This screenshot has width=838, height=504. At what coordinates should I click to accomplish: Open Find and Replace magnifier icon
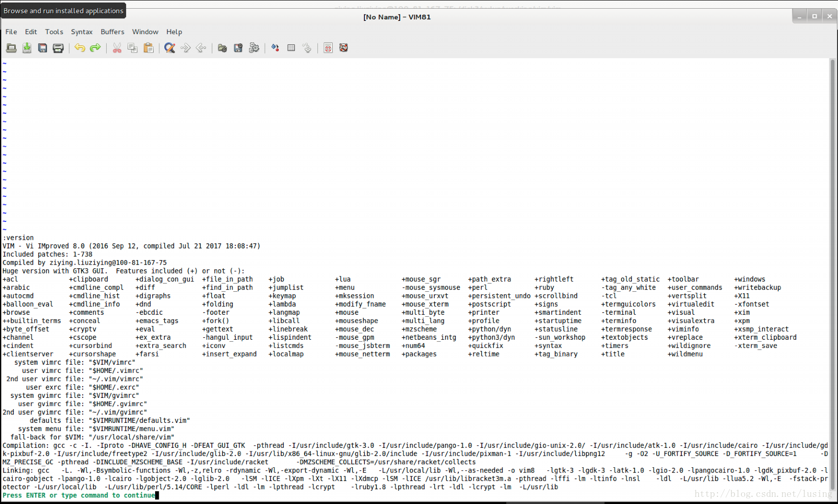point(170,48)
